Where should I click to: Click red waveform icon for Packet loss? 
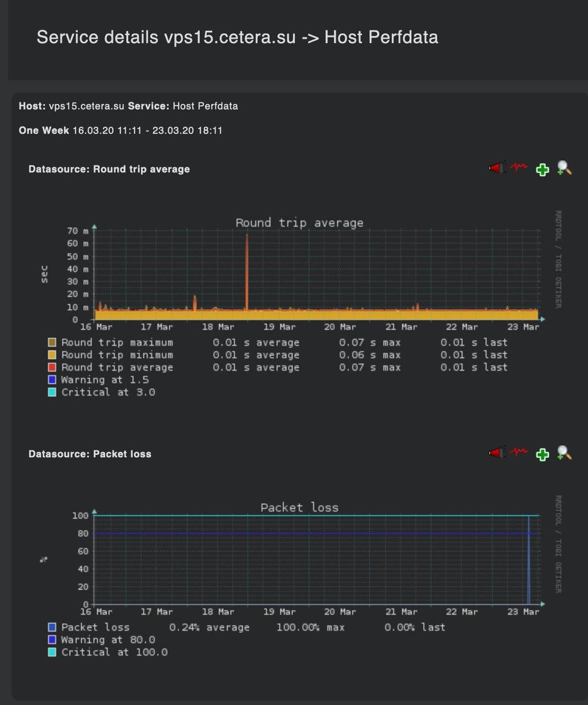(x=518, y=452)
